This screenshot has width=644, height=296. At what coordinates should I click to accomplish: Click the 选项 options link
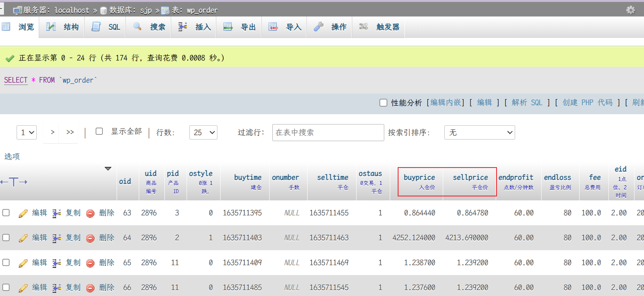12,156
